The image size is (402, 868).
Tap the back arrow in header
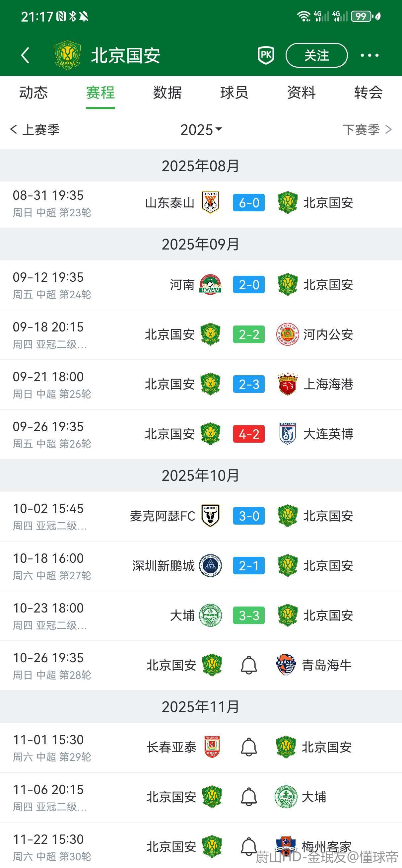click(x=25, y=55)
